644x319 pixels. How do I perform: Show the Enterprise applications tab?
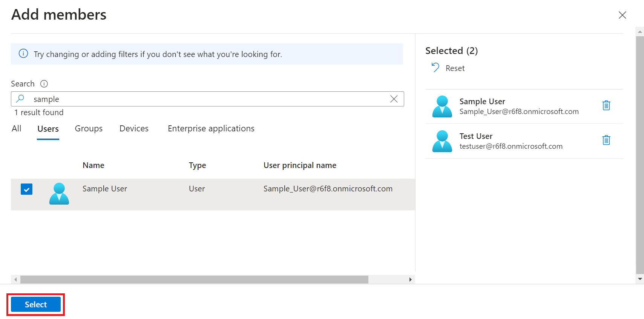pos(211,129)
